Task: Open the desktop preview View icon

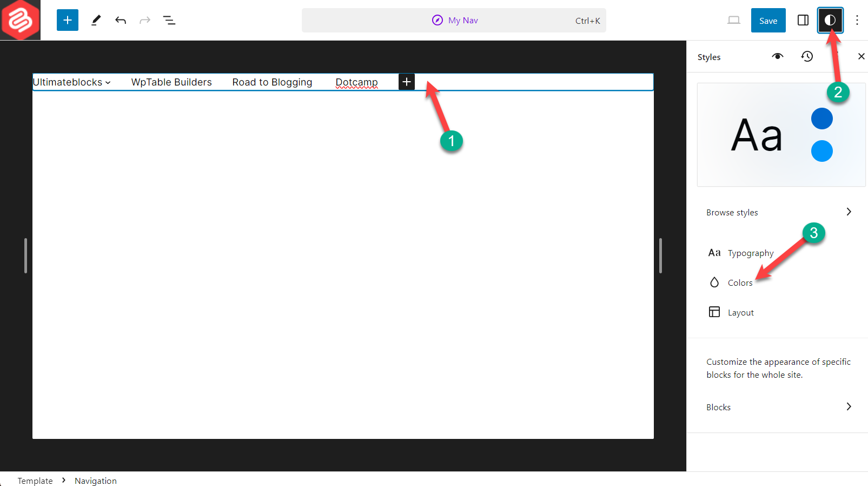Action: coord(733,21)
